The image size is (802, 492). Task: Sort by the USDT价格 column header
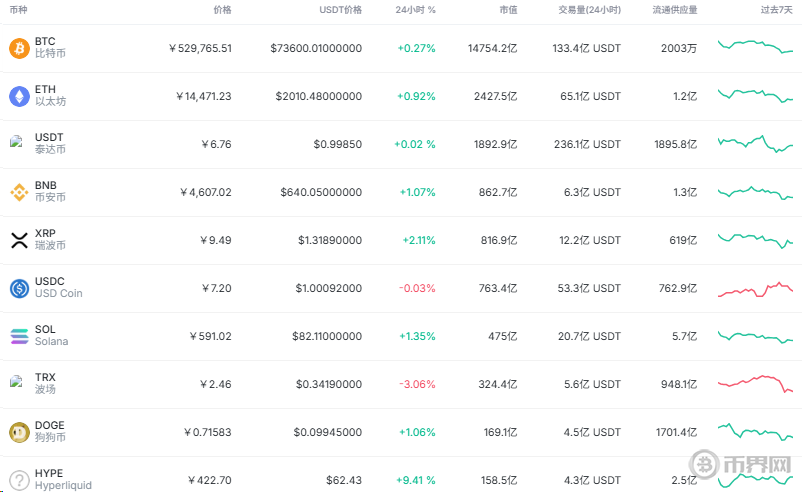[x=341, y=10]
